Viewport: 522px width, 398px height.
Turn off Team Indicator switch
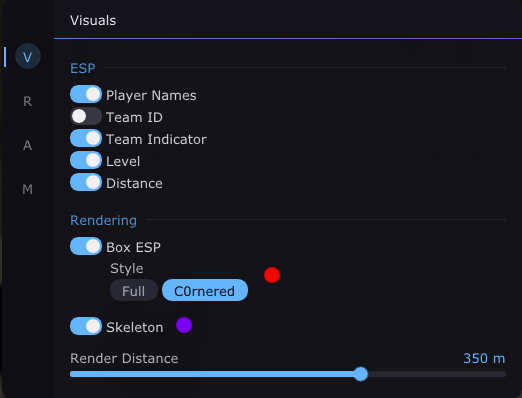(x=86, y=138)
